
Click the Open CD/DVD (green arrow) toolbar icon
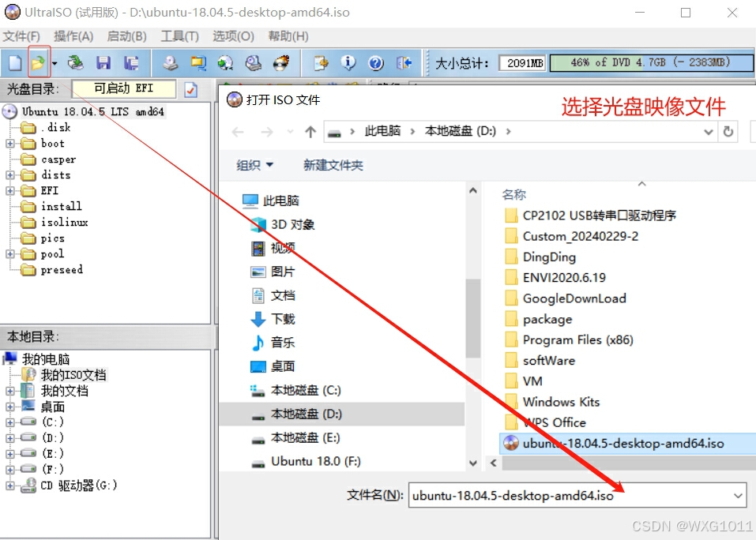point(75,62)
